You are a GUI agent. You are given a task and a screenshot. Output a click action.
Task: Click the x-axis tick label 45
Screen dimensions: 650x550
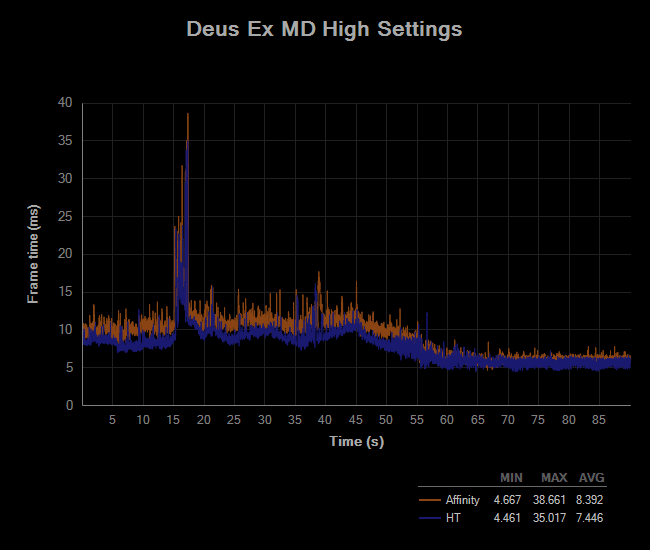coord(356,420)
